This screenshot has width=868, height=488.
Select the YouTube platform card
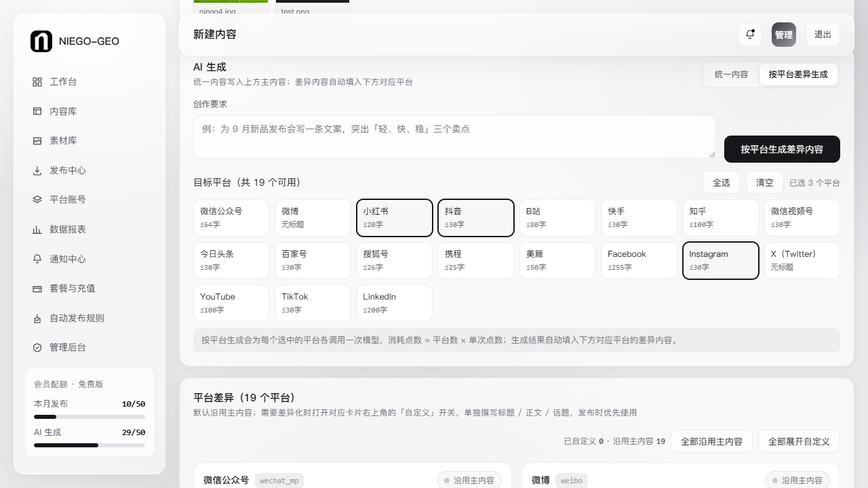click(x=231, y=303)
